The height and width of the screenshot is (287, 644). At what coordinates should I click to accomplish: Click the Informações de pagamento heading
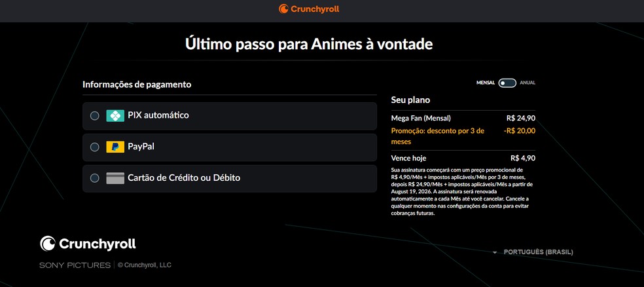click(137, 85)
